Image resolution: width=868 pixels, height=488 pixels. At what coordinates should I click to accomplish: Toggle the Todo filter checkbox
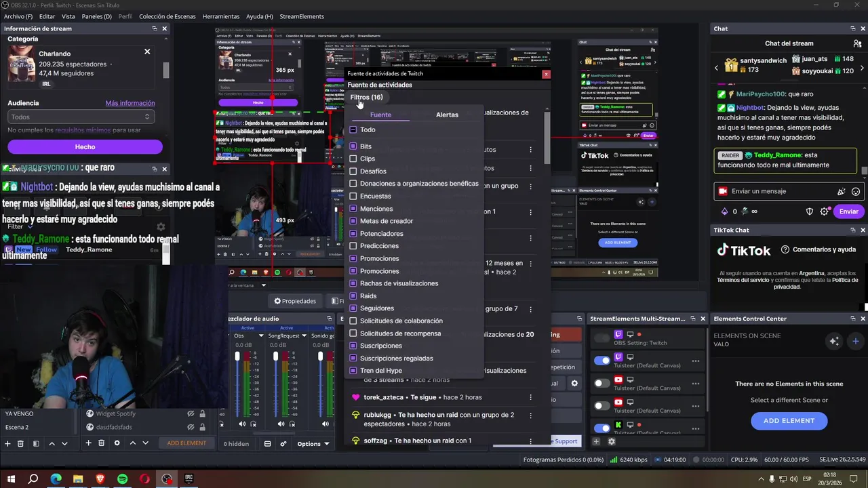coord(353,129)
